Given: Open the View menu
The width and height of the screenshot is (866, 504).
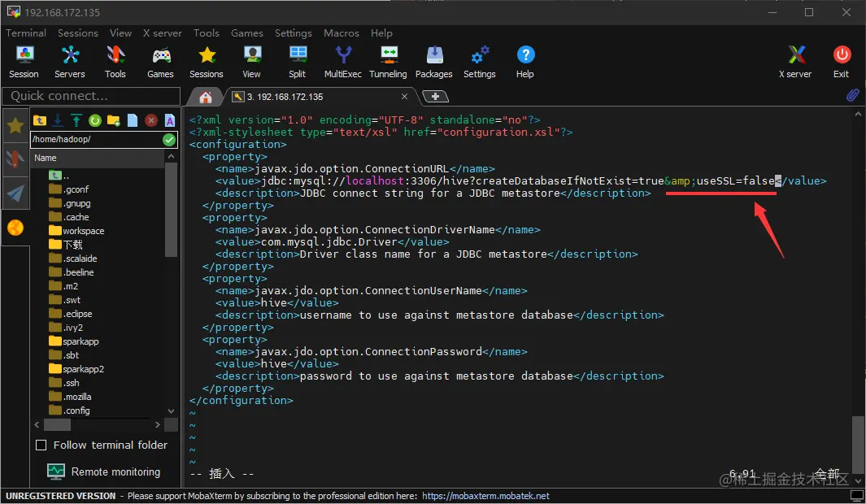Looking at the screenshot, I should point(120,33).
